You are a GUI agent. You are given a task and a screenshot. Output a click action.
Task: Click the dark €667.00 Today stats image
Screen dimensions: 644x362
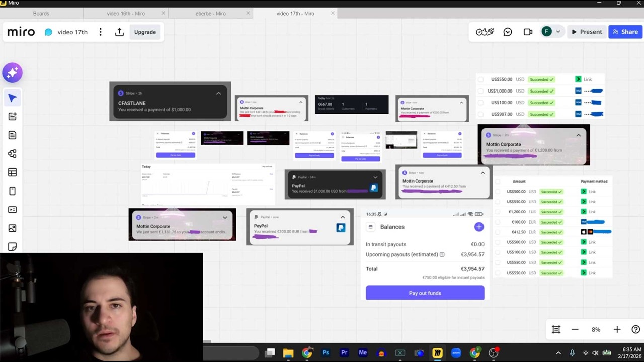click(352, 104)
